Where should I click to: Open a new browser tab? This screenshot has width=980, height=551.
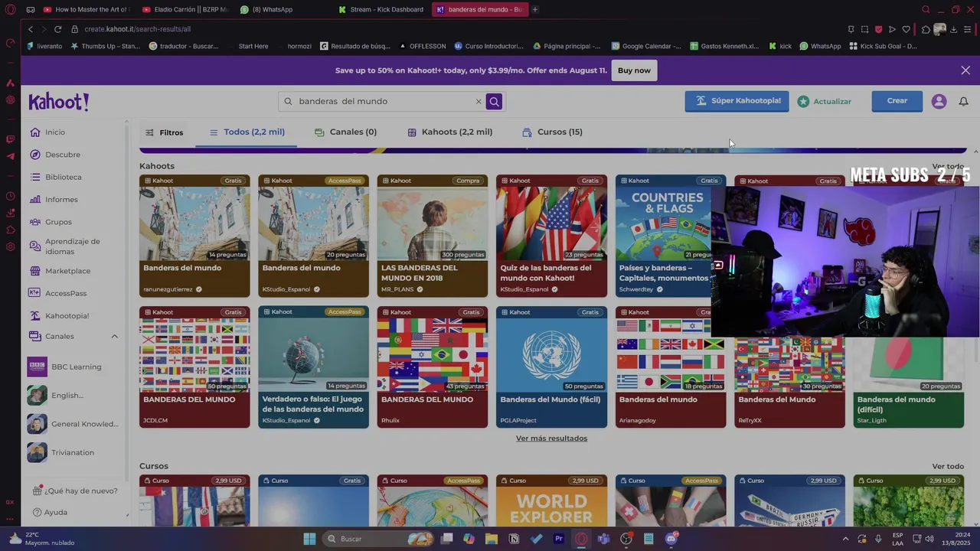pos(535,9)
